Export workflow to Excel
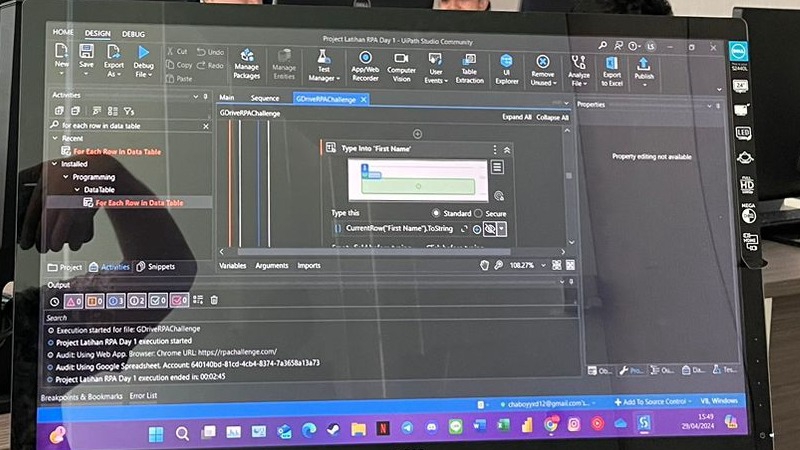Screen dimensions: 800x450 pyautogui.click(x=612, y=71)
